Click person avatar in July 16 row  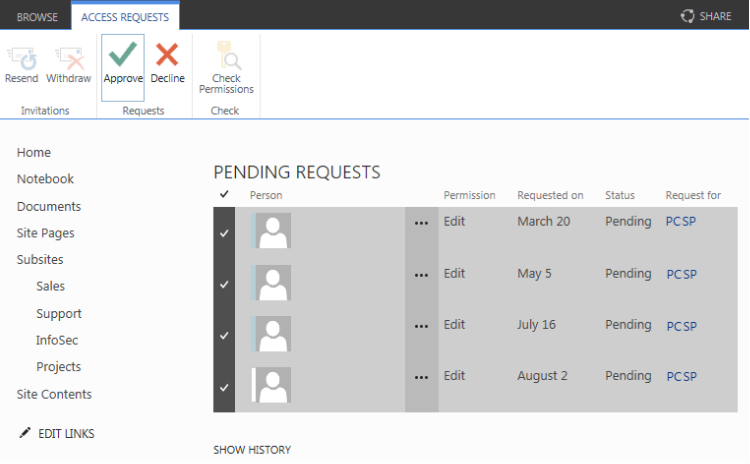click(272, 333)
